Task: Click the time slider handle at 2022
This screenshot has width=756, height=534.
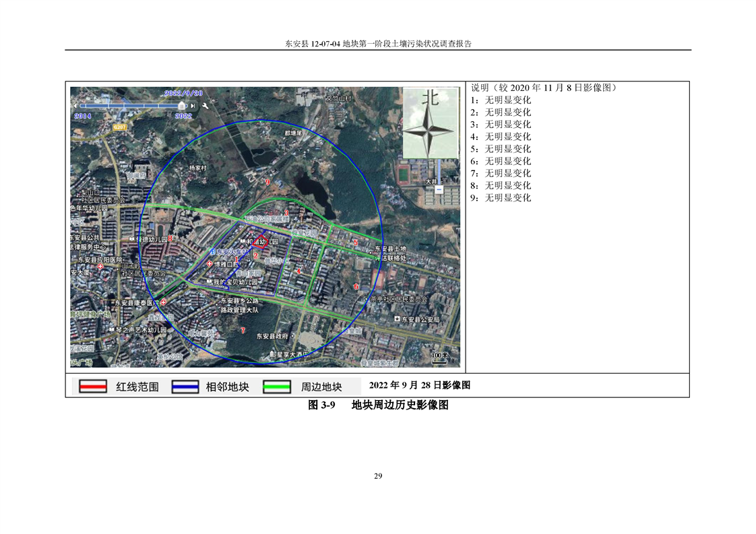Action: point(181,106)
